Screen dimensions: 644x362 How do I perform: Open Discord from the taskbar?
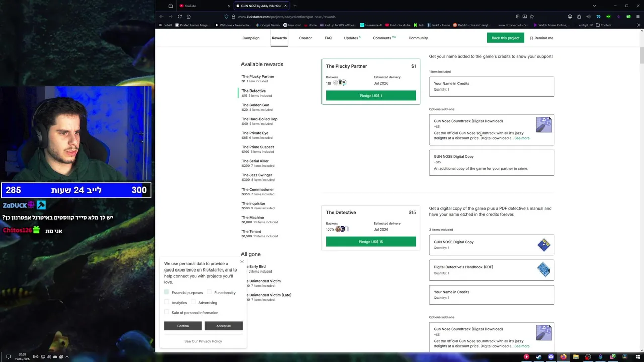pyautogui.click(x=551, y=357)
